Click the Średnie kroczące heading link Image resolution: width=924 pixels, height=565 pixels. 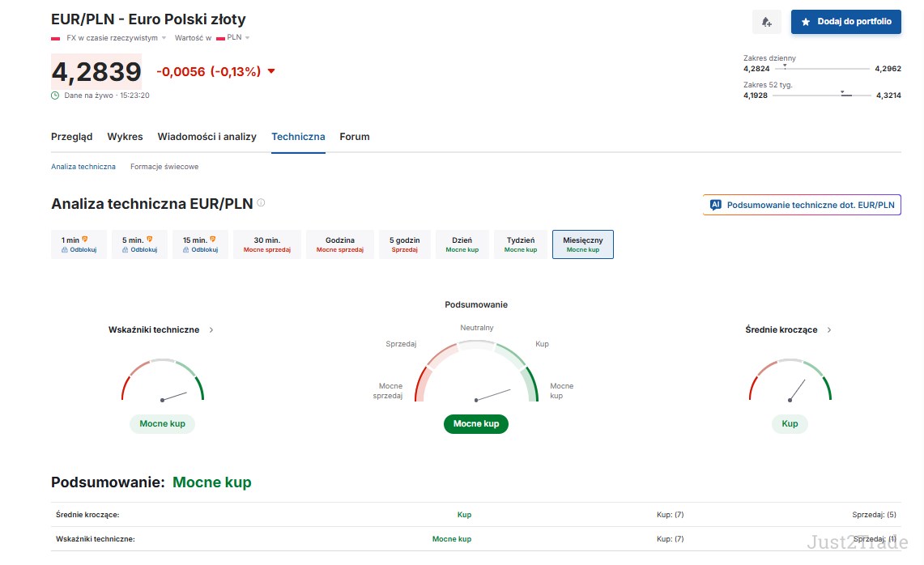[x=781, y=330]
